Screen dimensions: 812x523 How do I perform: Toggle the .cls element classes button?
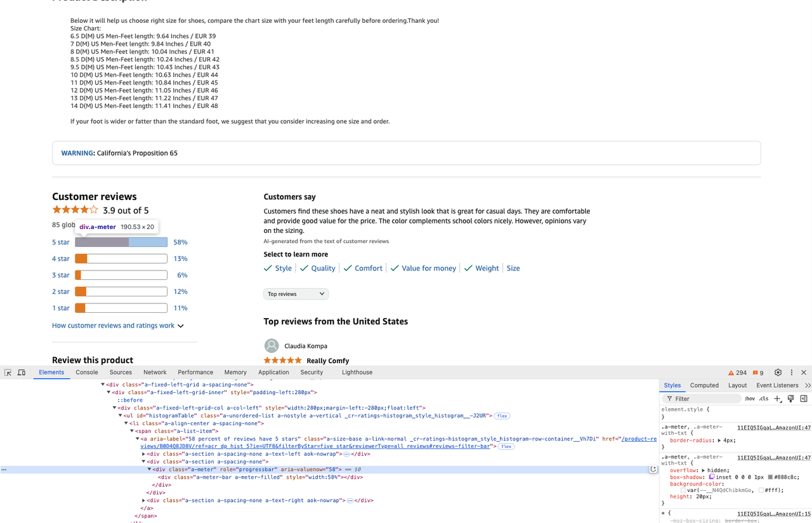[x=764, y=399]
